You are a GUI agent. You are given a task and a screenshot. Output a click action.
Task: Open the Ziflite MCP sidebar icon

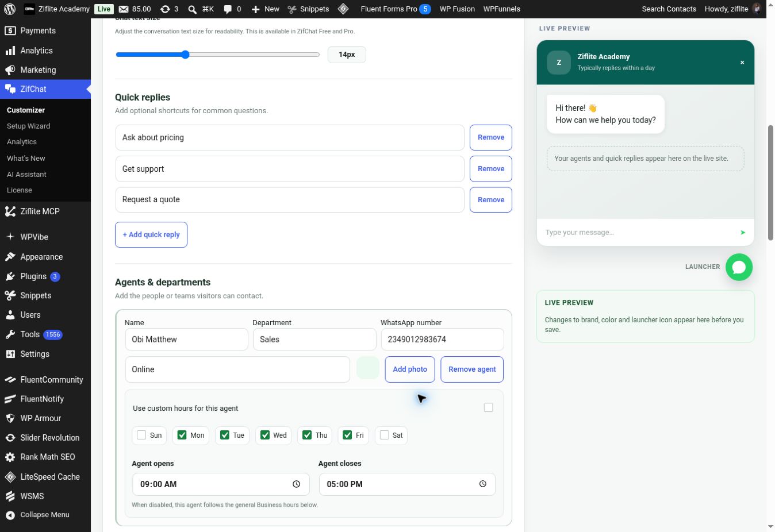click(x=10, y=211)
